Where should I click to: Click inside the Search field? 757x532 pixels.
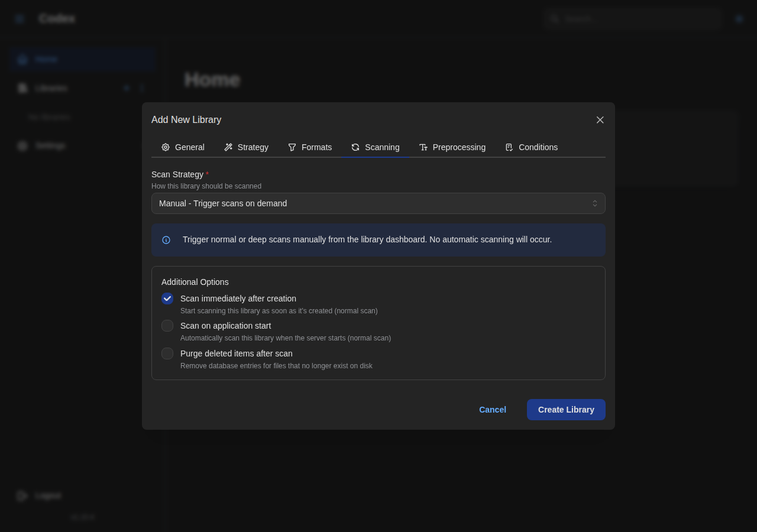click(633, 18)
